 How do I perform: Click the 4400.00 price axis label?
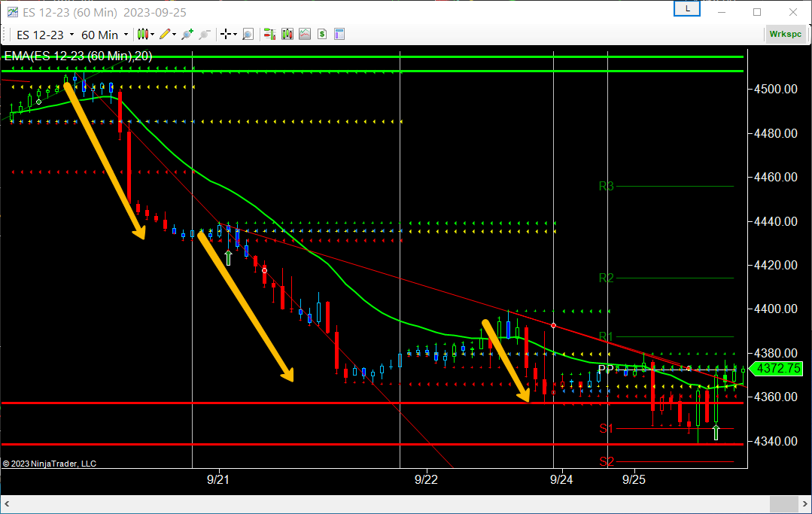(x=776, y=309)
